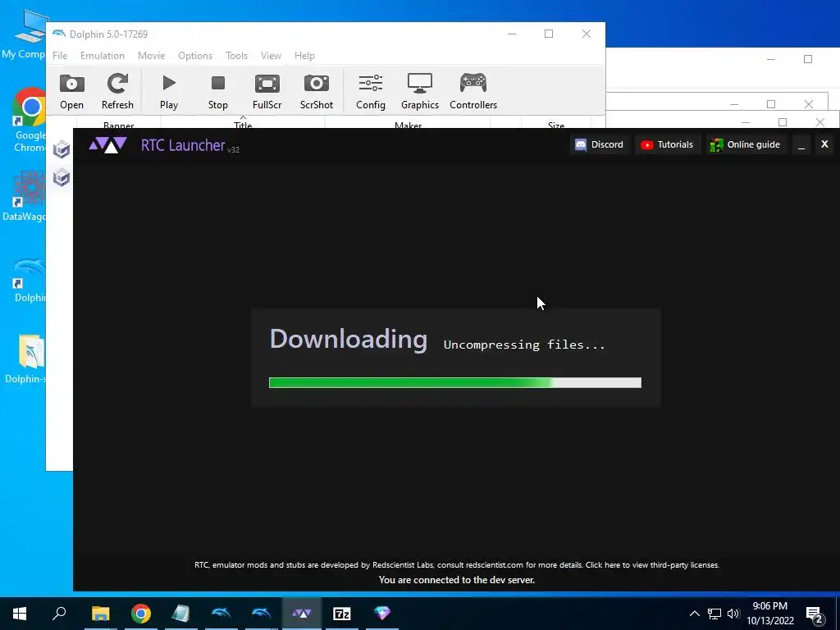Click the Title column header in Dolphin

point(243,124)
